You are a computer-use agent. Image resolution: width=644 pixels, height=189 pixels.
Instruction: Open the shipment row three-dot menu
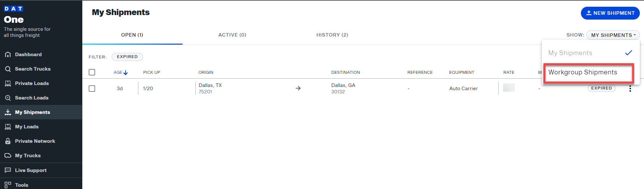click(630, 88)
